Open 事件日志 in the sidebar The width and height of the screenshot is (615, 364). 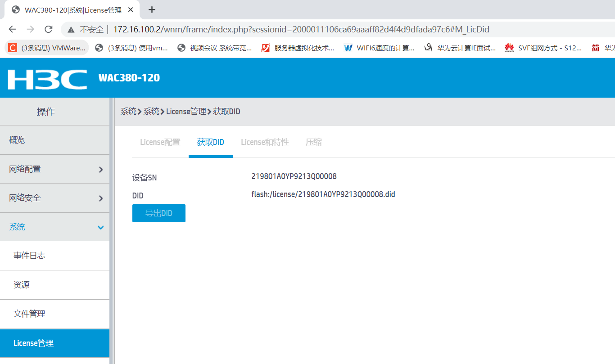click(x=54, y=256)
